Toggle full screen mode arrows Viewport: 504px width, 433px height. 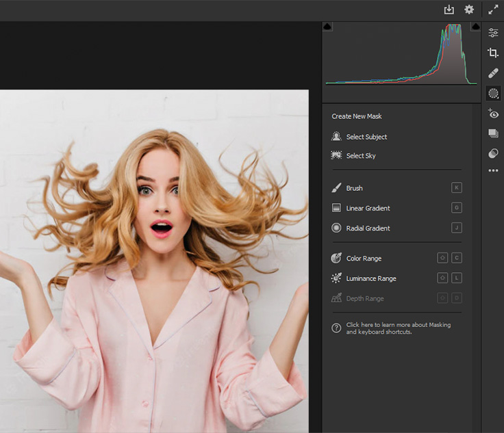click(x=493, y=10)
